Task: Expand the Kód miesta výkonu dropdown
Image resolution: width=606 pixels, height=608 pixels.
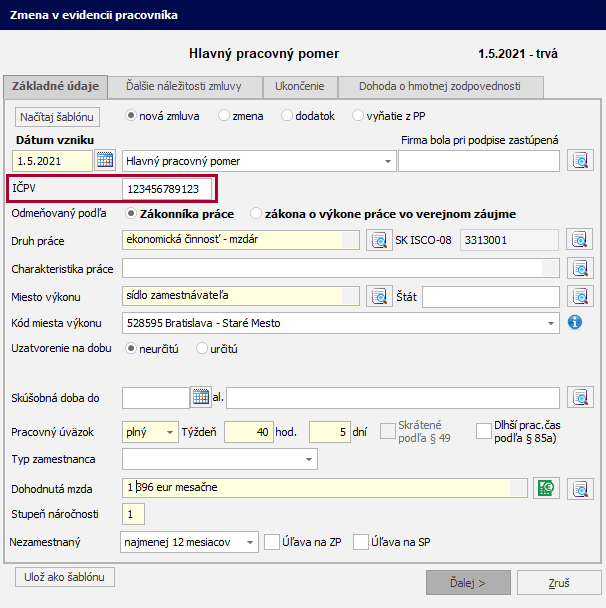Action: pos(551,323)
